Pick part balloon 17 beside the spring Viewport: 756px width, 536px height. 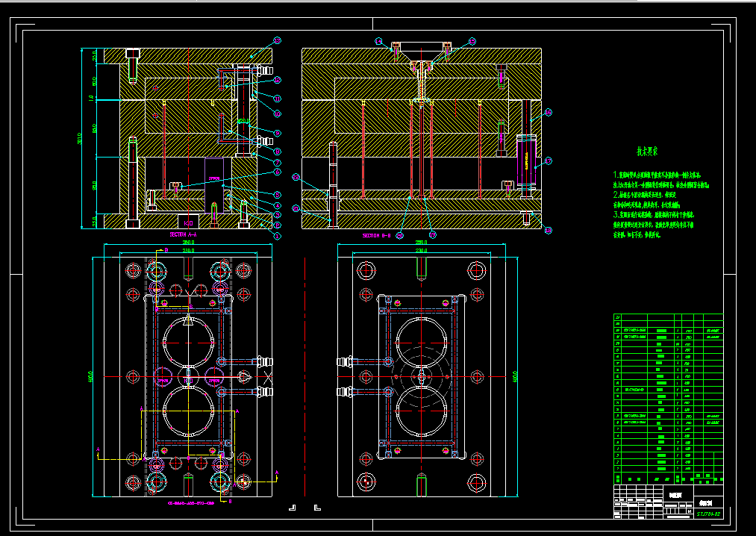[548, 161]
